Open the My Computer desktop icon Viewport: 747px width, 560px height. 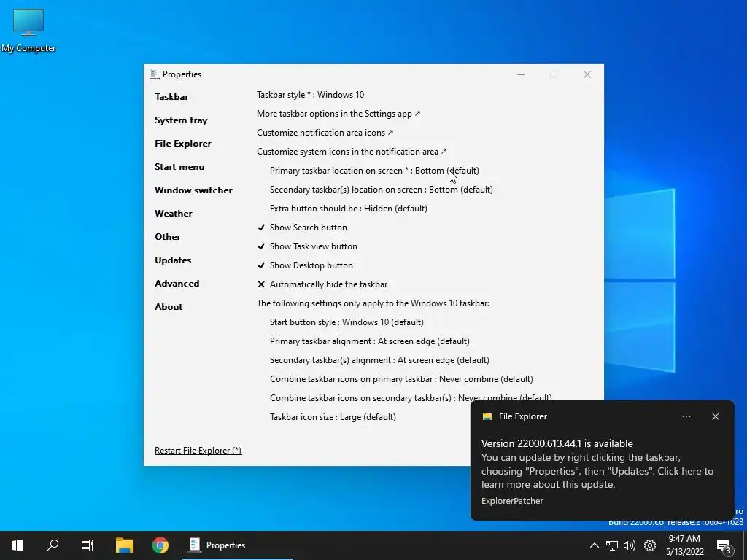click(28, 30)
